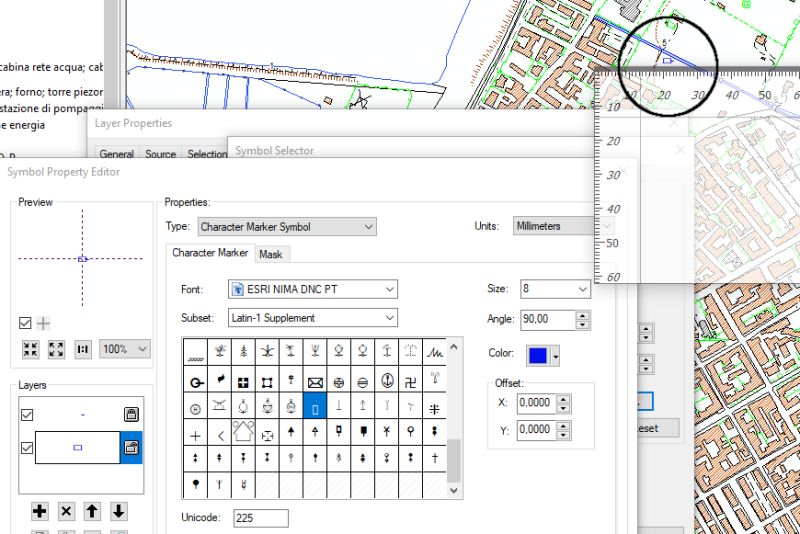This screenshot has width=800, height=534.
Task: Open the Source tab in Layer Properties
Action: [x=160, y=154]
